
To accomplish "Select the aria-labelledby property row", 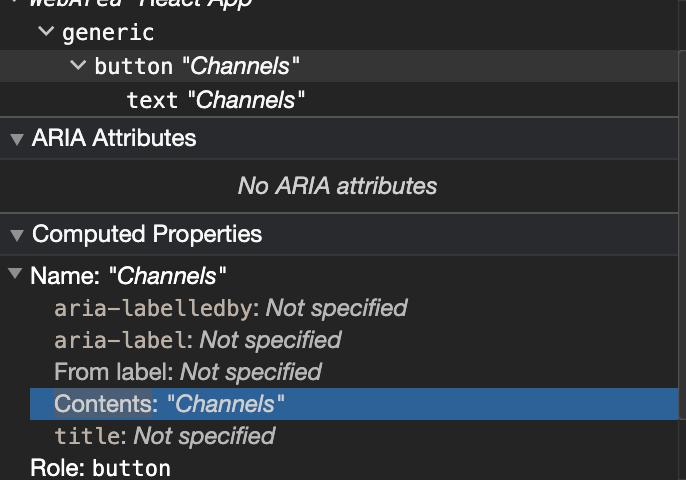I will 230,308.
